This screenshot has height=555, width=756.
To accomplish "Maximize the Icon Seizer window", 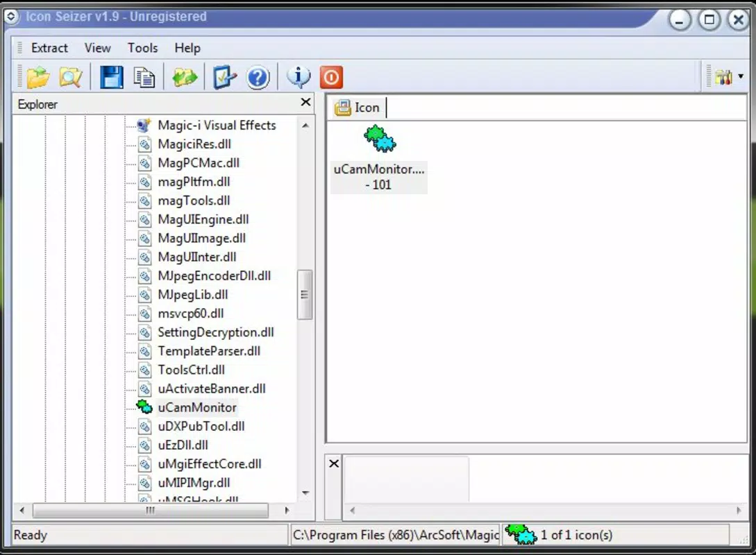I will [709, 20].
